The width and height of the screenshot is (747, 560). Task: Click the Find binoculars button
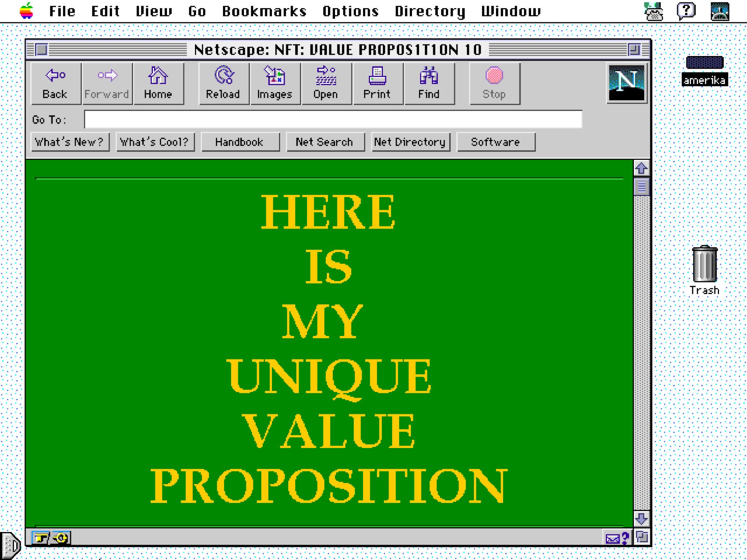coord(429,84)
